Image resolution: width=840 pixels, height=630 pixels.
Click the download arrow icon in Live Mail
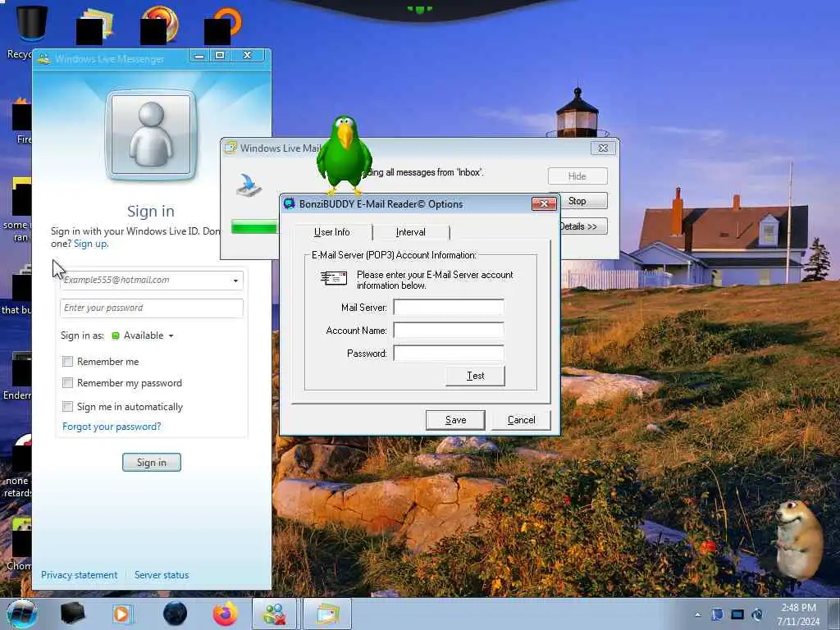point(249,185)
